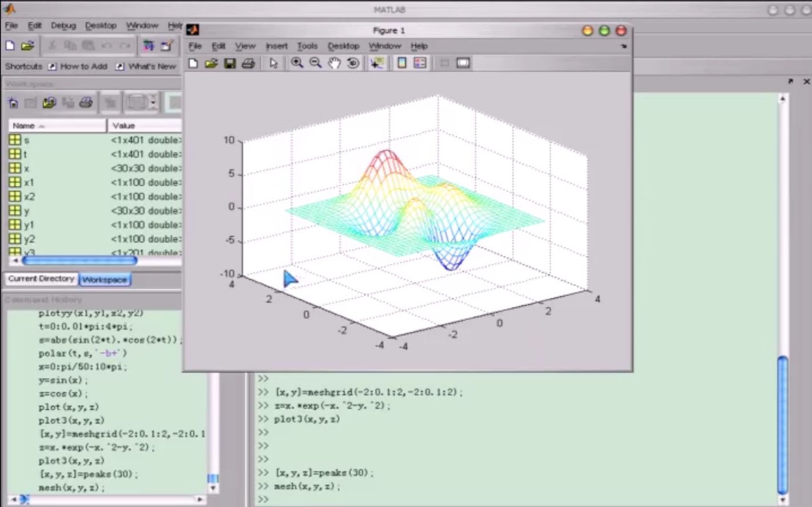Enable the Zoom In tool
This screenshot has height=507, width=812.
pyautogui.click(x=297, y=63)
